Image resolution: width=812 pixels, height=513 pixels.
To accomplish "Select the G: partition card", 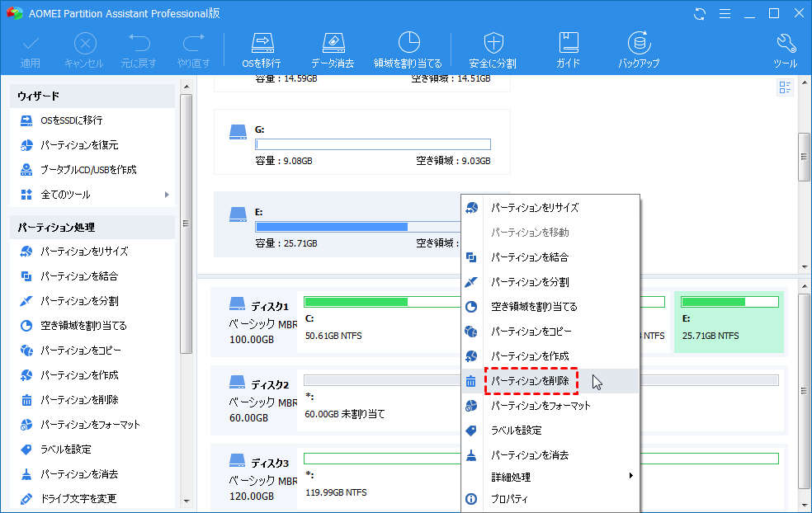I will (362, 142).
